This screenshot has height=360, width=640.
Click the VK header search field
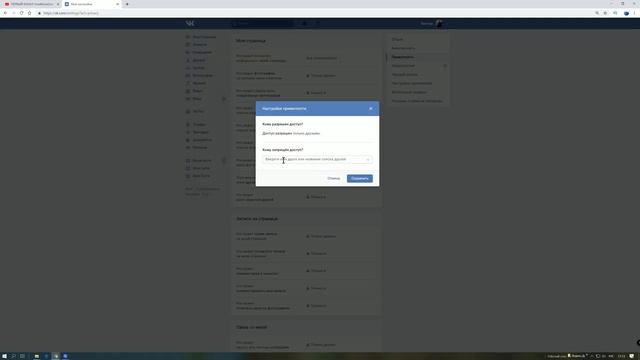pos(262,24)
